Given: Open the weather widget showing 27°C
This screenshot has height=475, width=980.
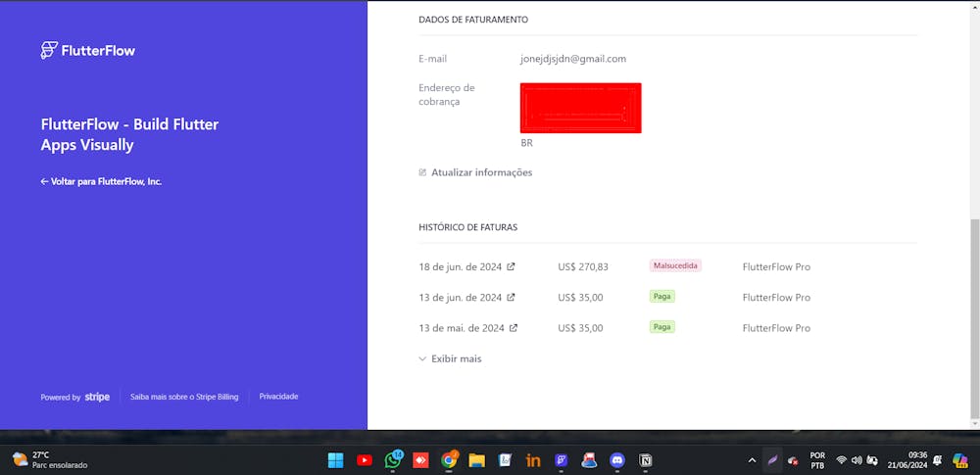Looking at the screenshot, I should click(x=50, y=460).
